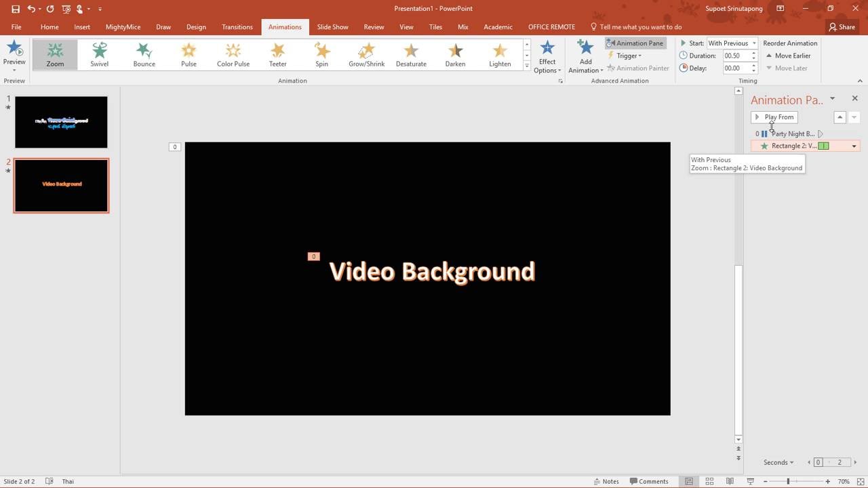868x488 pixels.
Task: Click the Preview animation star icon
Action: tap(14, 49)
